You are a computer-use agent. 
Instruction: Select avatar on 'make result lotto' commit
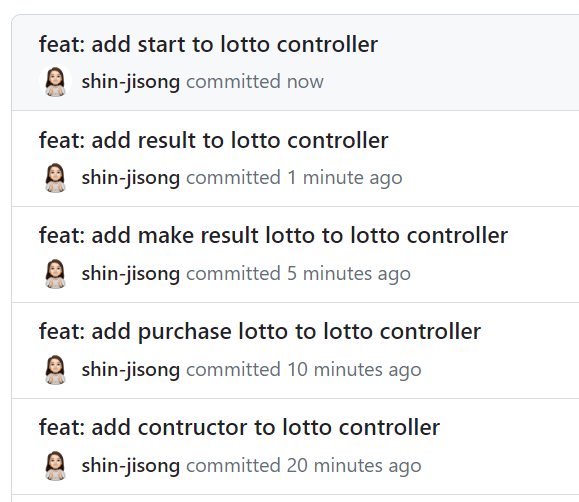[55, 274]
